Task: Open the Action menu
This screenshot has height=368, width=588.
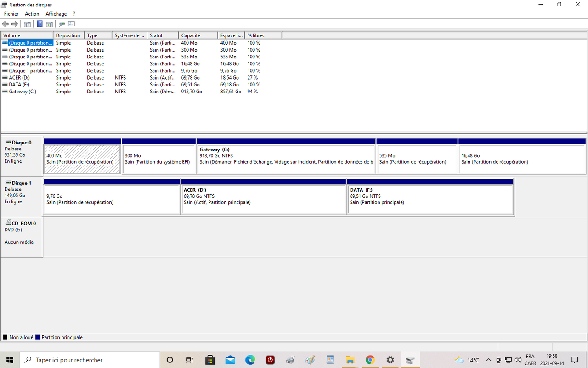Action: point(32,14)
